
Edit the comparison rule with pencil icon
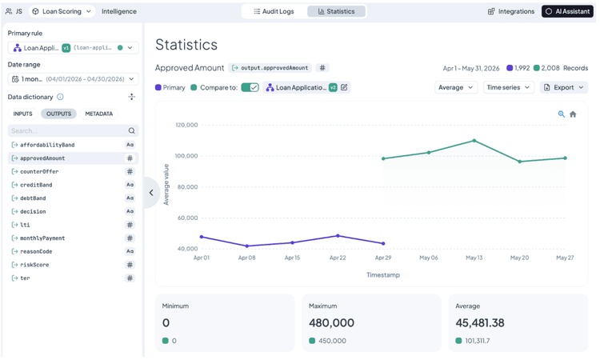click(x=344, y=87)
